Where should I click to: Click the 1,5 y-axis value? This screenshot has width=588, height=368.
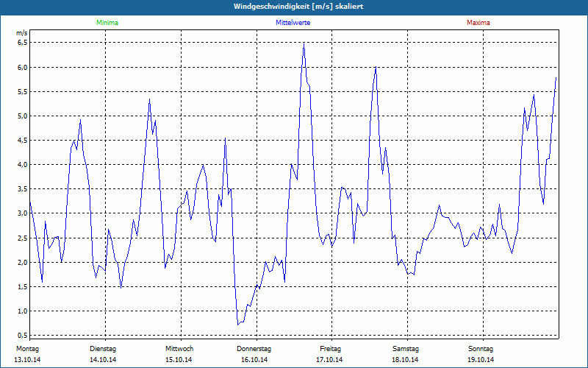point(23,286)
